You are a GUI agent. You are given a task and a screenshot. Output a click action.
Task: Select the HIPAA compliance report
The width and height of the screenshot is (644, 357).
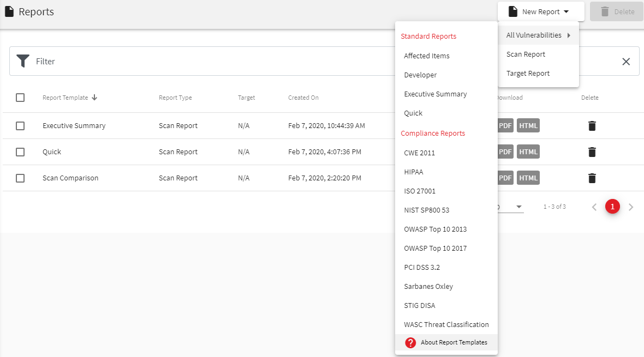click(x=413, y=172)
